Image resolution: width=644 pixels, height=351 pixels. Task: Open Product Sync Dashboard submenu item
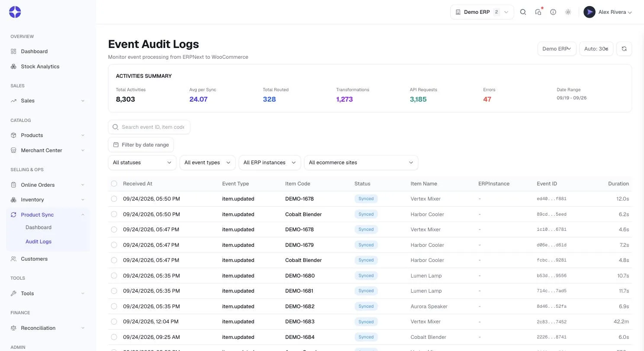pos(38,227)
